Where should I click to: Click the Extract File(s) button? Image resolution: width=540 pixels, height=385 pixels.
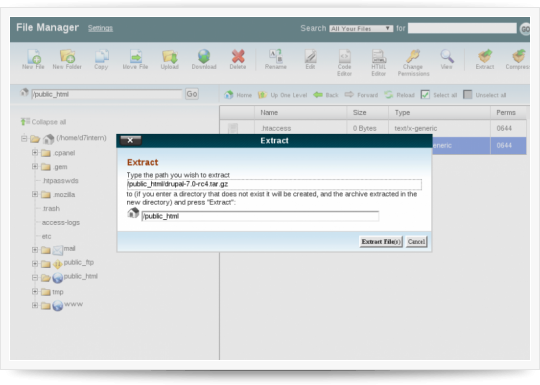coord(381,242)
